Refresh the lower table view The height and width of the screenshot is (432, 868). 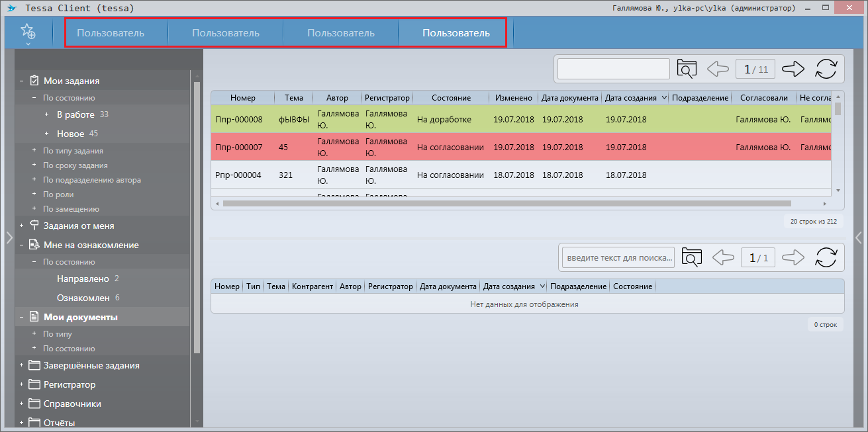tap(826, 257)
